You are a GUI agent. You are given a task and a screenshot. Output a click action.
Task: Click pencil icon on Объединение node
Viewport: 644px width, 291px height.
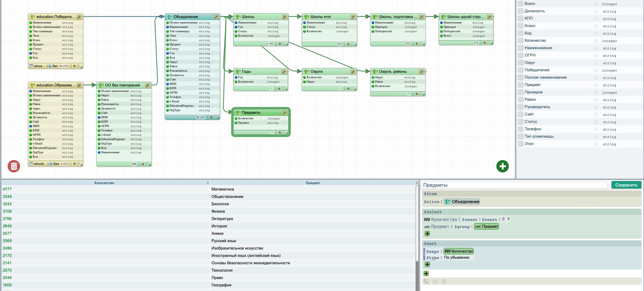216,17
